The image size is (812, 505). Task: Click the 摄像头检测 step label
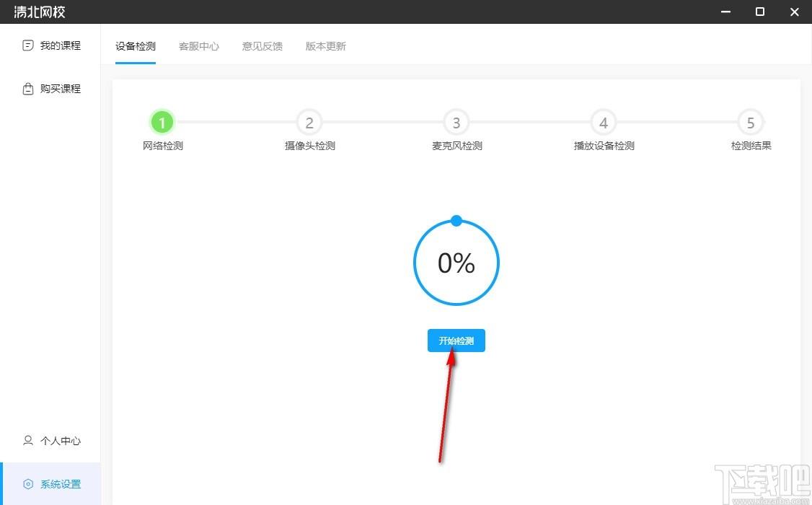click(x=309, y=146)
